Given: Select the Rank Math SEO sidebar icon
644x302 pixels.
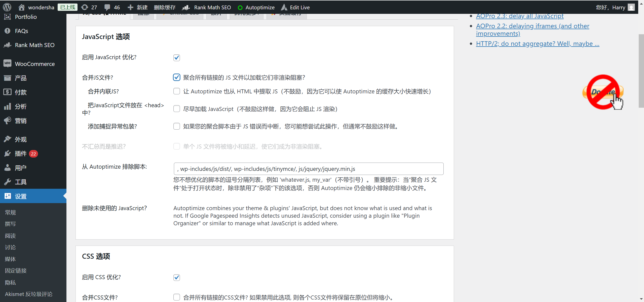Looking at the screenshot, I should tap(8, 45).
